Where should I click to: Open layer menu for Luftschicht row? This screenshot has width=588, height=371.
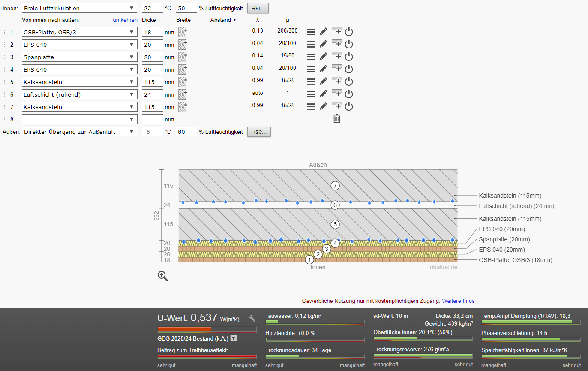[311, 94]
